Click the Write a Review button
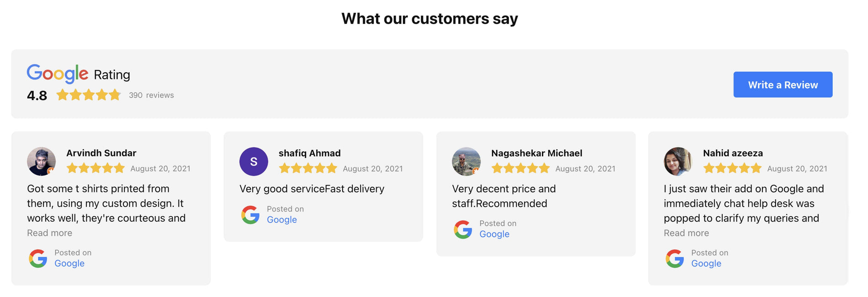Viewport: 868px width, 297px height. tap(783, 85)
